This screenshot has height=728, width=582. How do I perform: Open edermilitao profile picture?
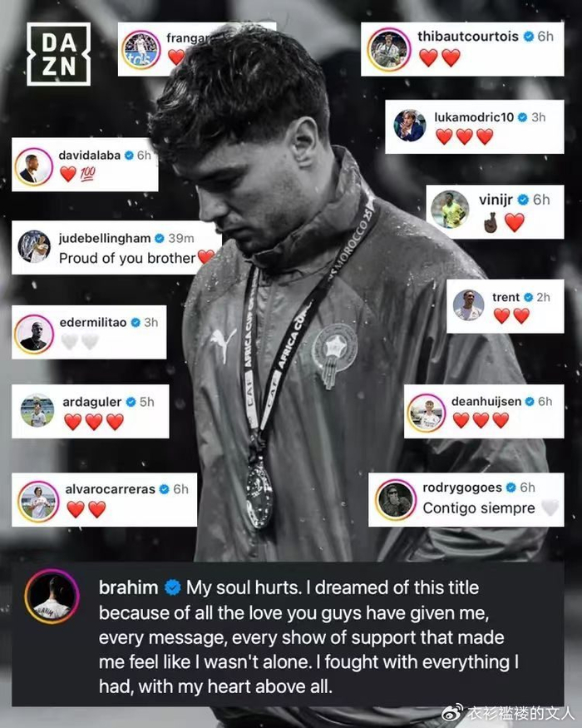34,334
